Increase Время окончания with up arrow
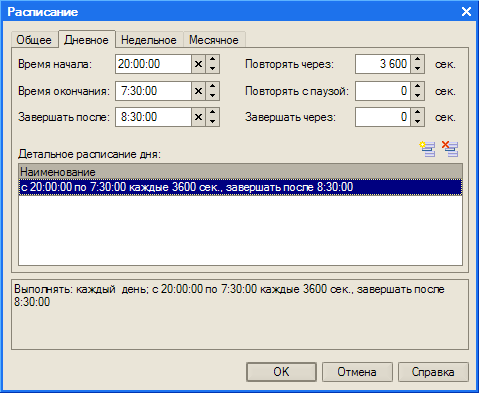 coord(212,86)
